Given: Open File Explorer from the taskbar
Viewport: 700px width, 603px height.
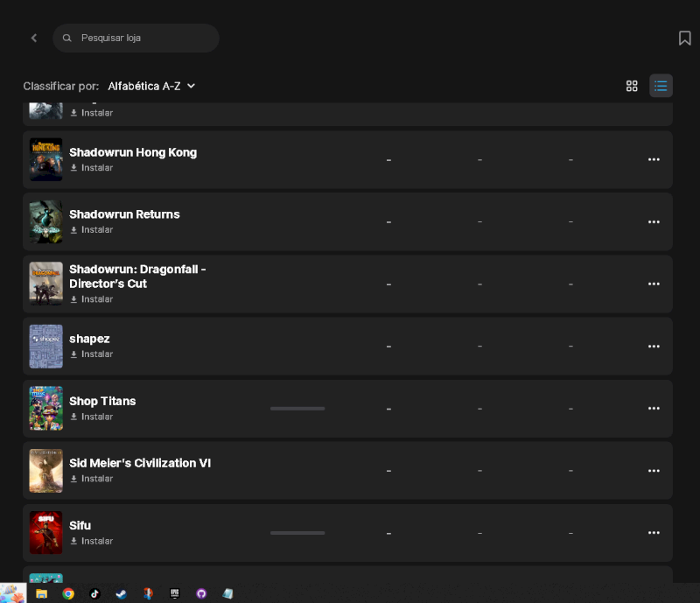Looking at the screenshot, I should coord(41,593).
